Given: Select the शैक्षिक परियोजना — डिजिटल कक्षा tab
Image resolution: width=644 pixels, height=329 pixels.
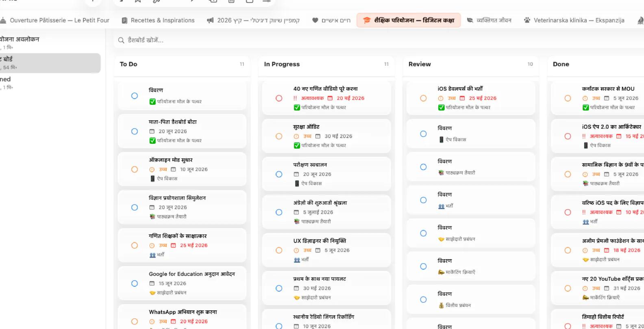Looking at the screenshot, I should point(409,20).
